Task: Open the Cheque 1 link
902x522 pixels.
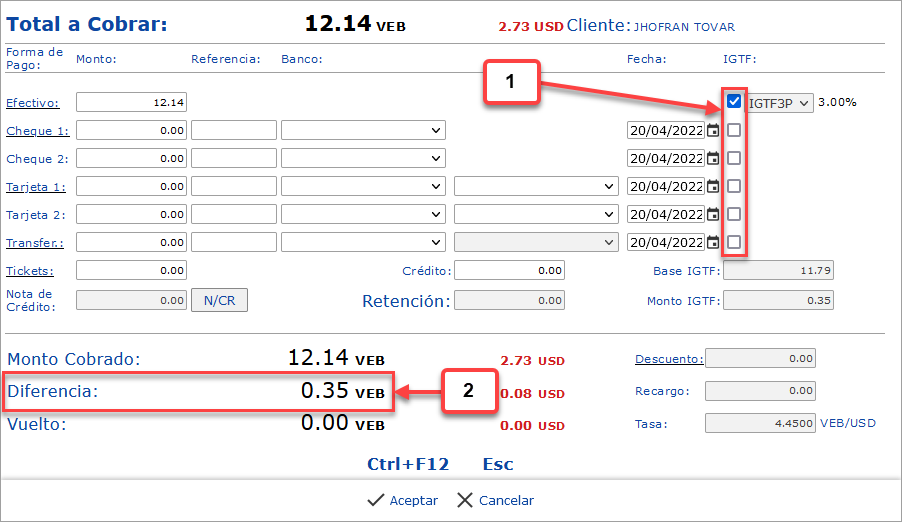Action: (37, 131)
